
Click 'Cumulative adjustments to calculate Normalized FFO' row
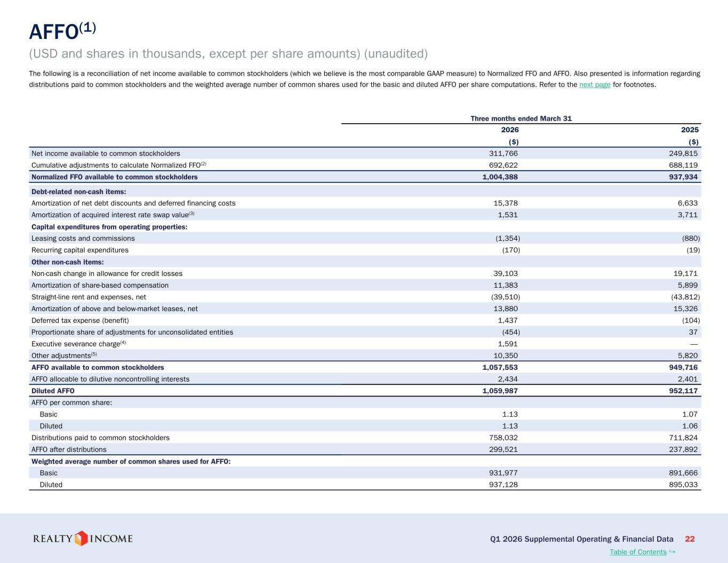[365, 165]
